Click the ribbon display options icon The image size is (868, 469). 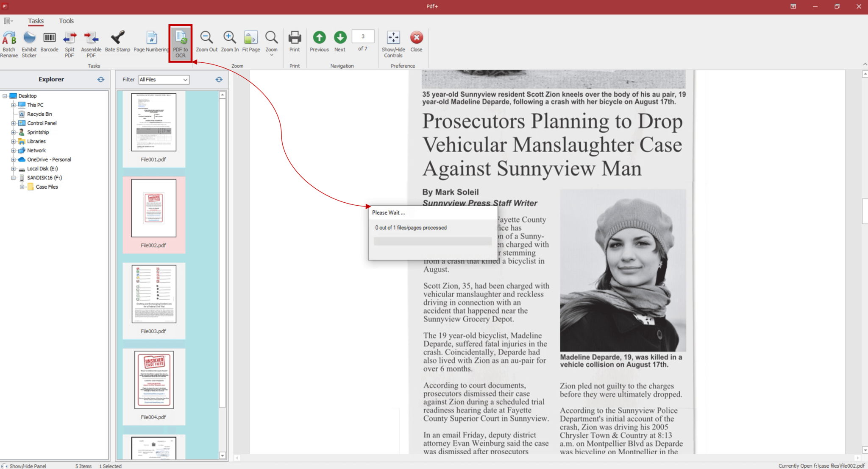[x=793, y=6]
